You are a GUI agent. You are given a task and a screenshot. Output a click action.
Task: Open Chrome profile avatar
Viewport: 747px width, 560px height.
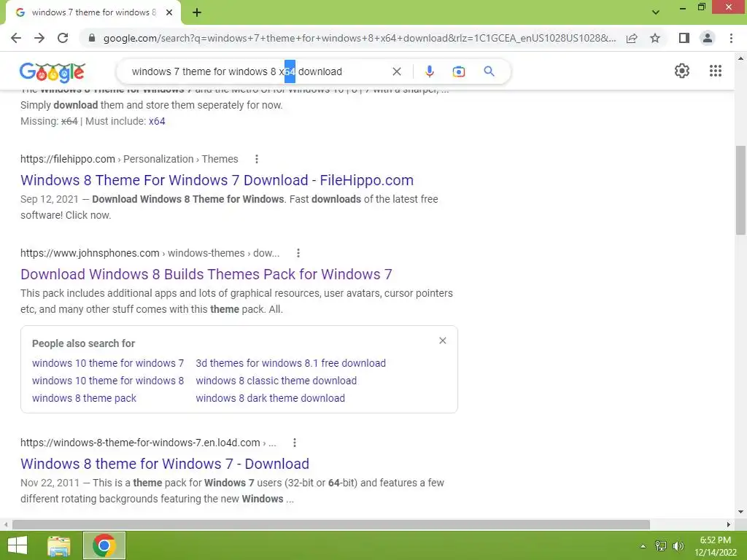click(x=708, y=38)
